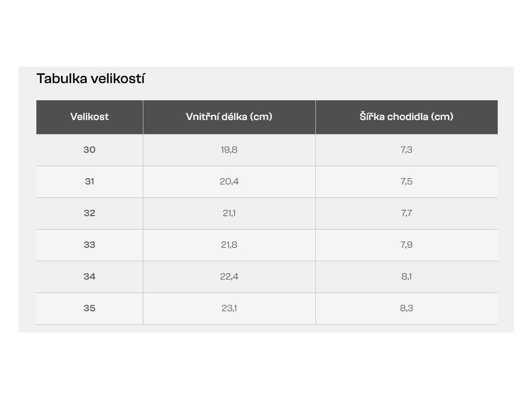Select size 31 row label
The height and width of the screenshot is (399, 532).
[x=89, y=182]
